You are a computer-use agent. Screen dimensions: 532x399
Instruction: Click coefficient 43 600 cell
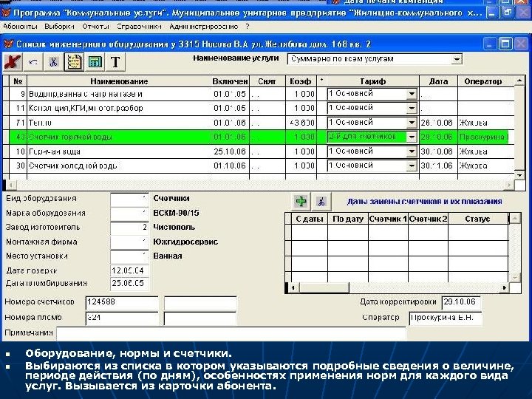point(301,123)
